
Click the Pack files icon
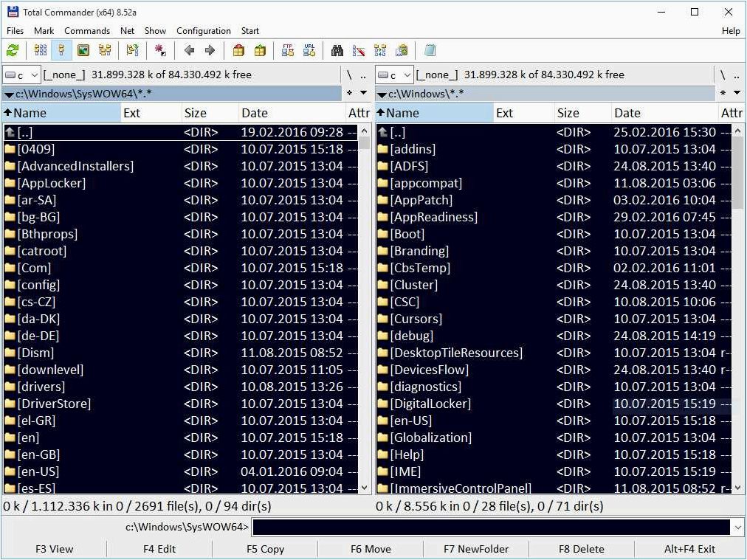(238, 50)
